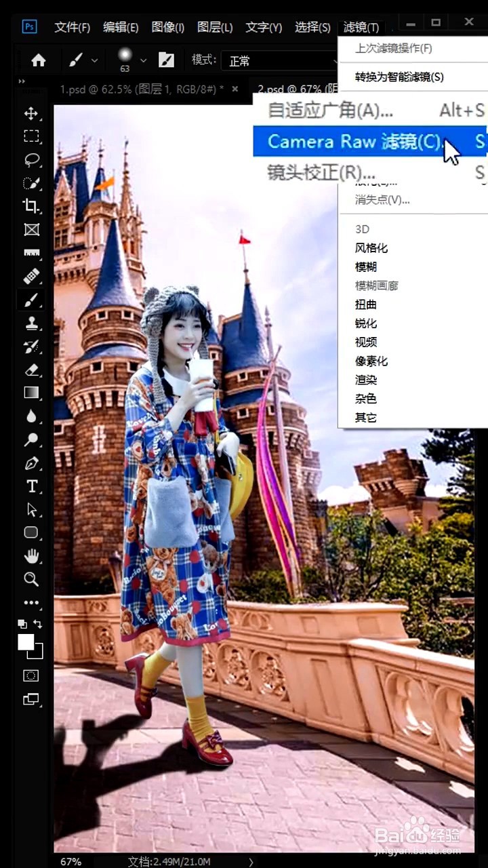
Task: Change the screen mode
Action: (x=31, y=698)
